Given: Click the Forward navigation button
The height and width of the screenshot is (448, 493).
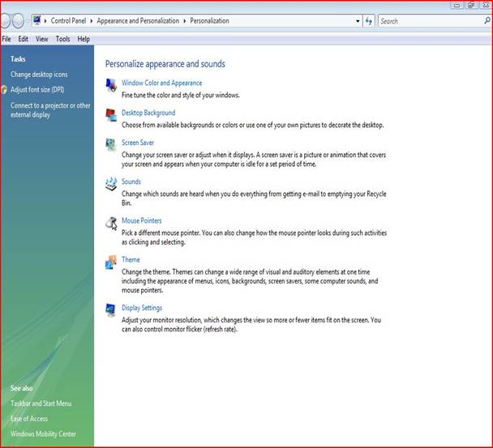Looking at the screenshot, I should [x=18, y=21].
